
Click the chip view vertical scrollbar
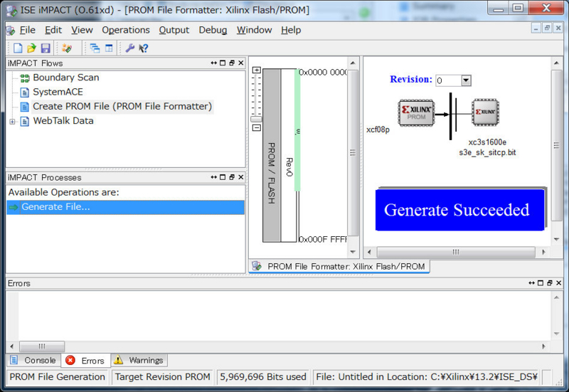(x=556, y=145)
